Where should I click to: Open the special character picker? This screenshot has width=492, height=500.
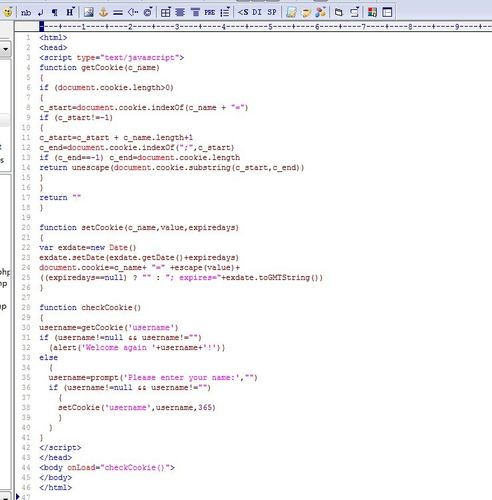pyautogui.click(x=148, y=12)
